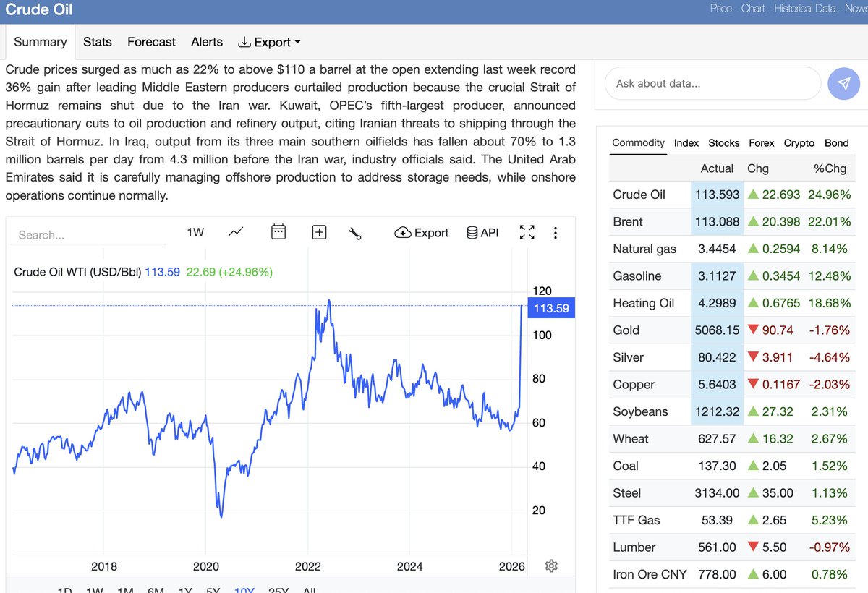Click Heating Oil's percent change 18.68%

(x=827, y=303)
